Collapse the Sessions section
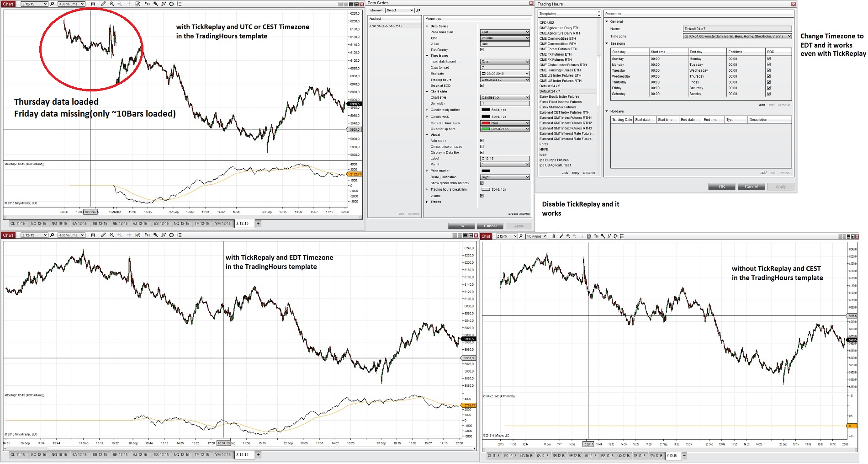The height and width of the screenshot is (464, 868). click(x=607, y=43)
